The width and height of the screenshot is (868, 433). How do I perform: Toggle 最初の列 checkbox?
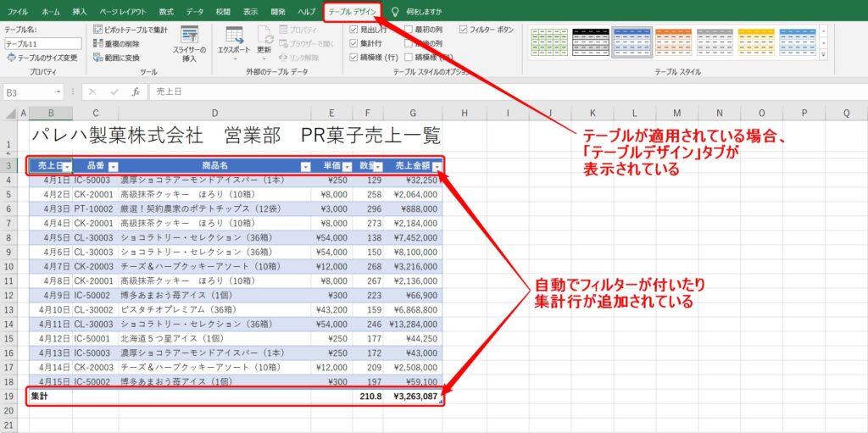pos(409,30)
